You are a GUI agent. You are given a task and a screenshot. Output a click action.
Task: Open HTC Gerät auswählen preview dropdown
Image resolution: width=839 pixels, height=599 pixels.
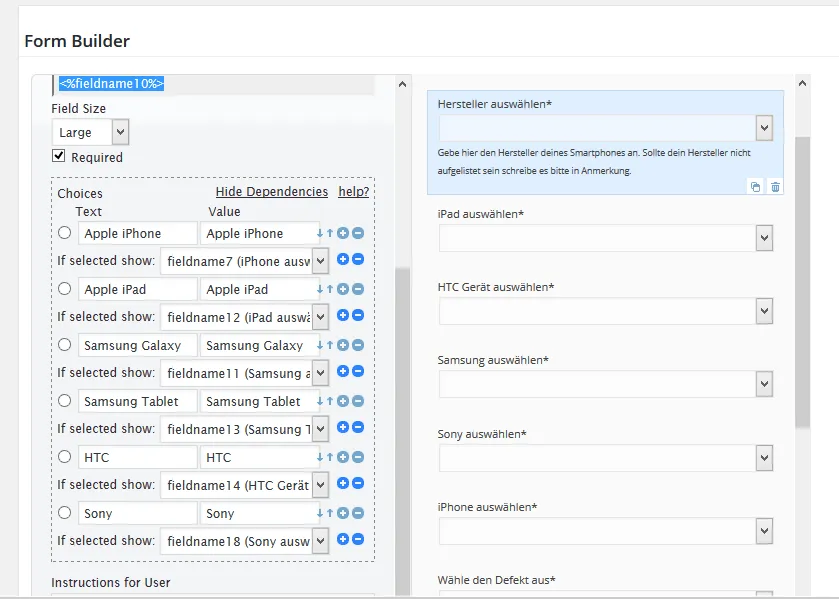click(606, 311)
